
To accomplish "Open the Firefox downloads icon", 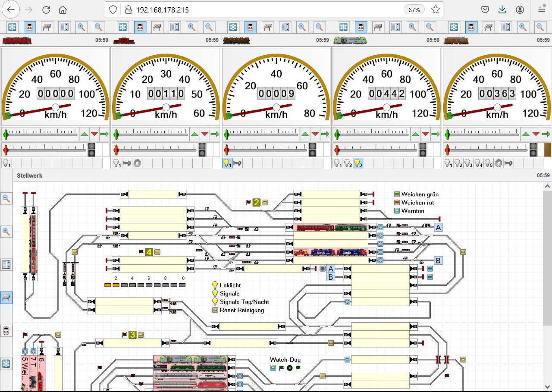I will [502, 9].
